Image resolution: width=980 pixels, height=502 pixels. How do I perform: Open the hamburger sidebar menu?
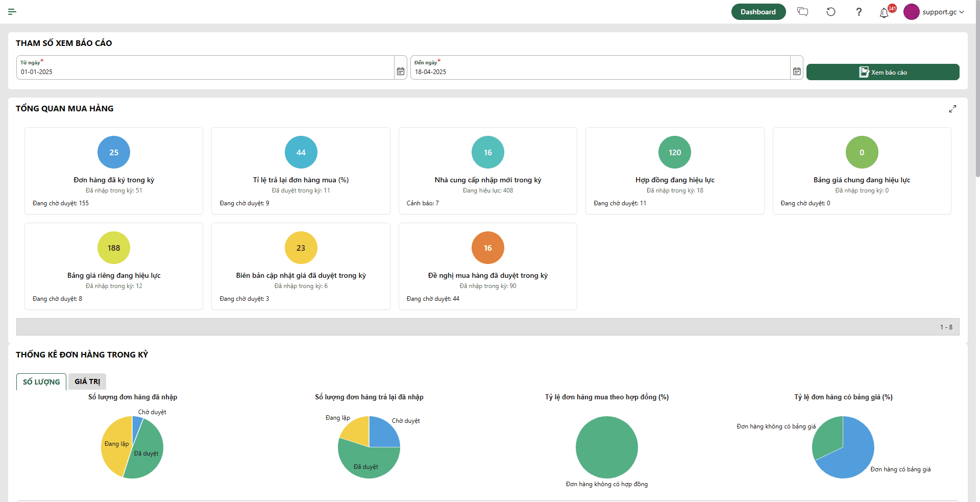coord(12,12)
